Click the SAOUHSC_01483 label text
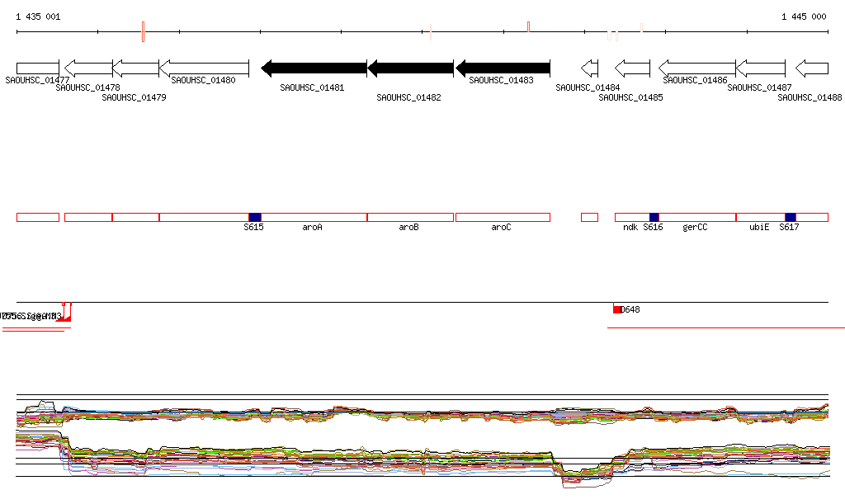This screenshot has width=845, height=504. click(x=501, y=80)
